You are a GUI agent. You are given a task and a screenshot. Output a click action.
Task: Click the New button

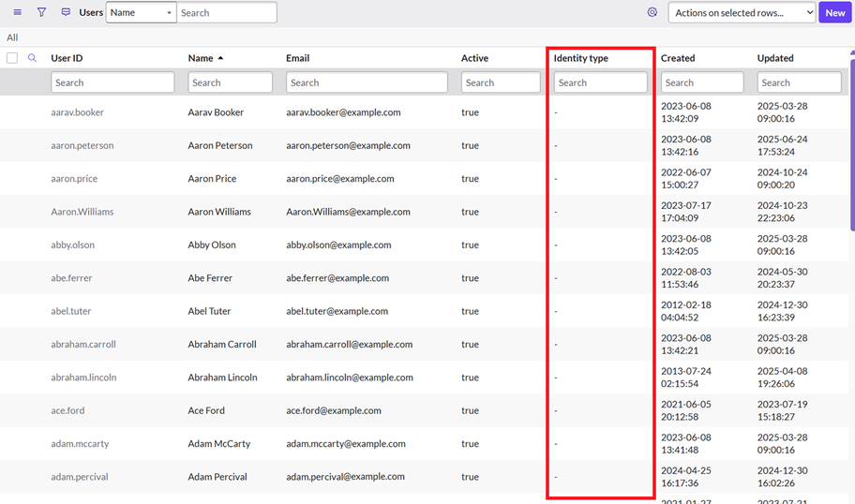click(x=834, y=13)
